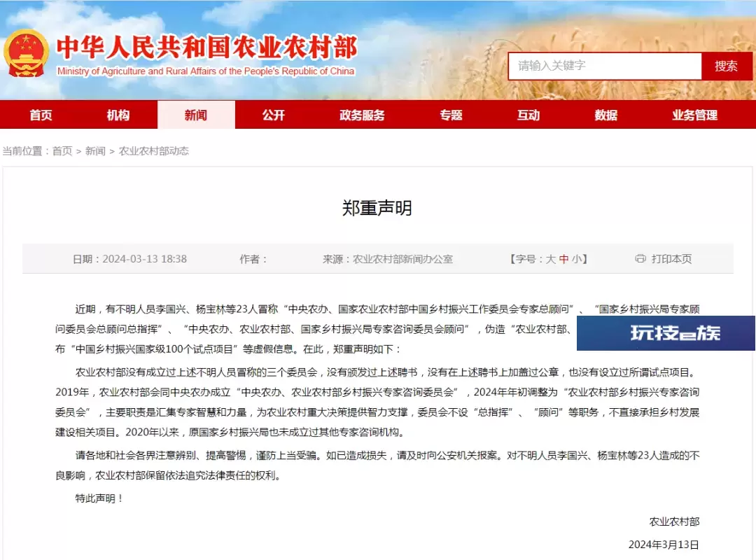Open the 政务服务 navigation tab
756x560 pixels.
tap(362, 115)
